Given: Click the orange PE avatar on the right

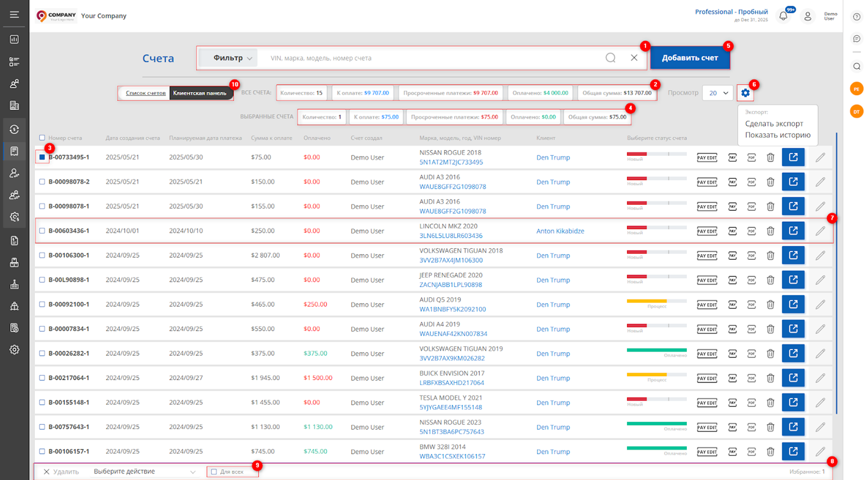Looking at the screenshot, I should tap(857, 89).
